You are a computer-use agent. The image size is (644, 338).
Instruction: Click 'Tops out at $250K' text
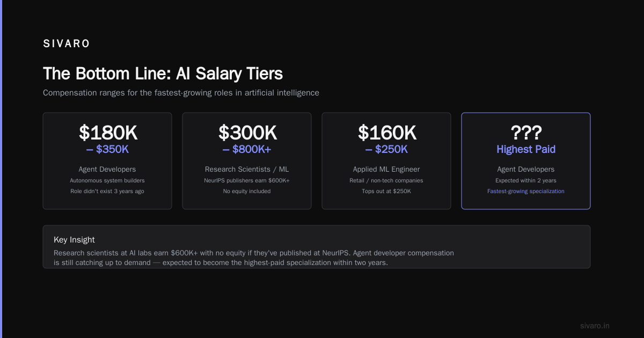(x=386, y=191)
